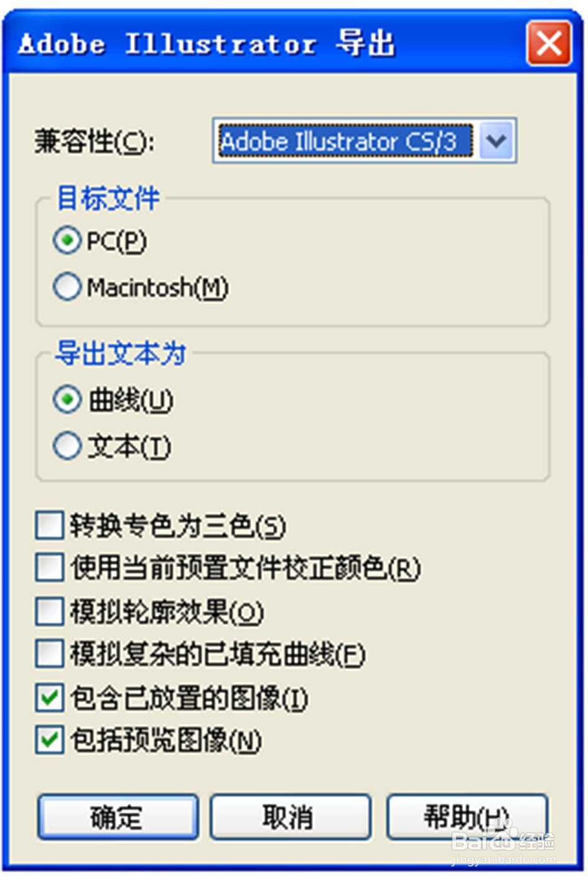Click the 兼容性 label
The image size is (588, 880).
tap(94, 142)
